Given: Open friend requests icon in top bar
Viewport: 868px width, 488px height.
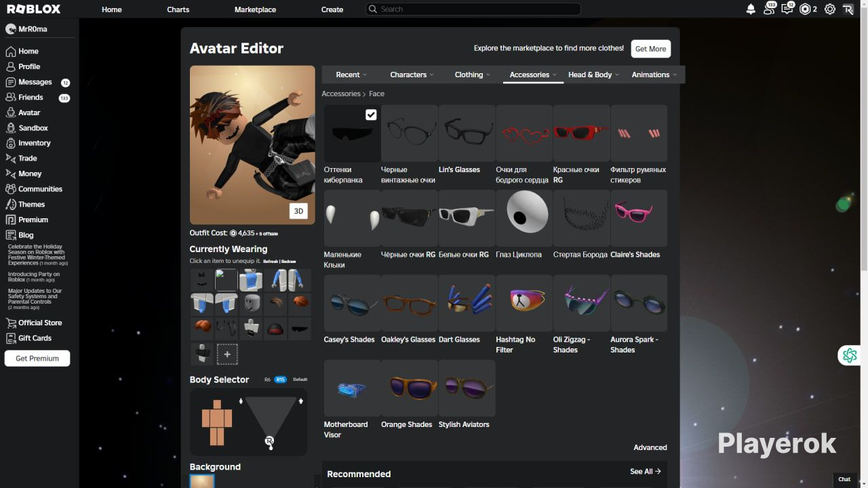Looking at the screenshot, I should [x=769, y=9].
